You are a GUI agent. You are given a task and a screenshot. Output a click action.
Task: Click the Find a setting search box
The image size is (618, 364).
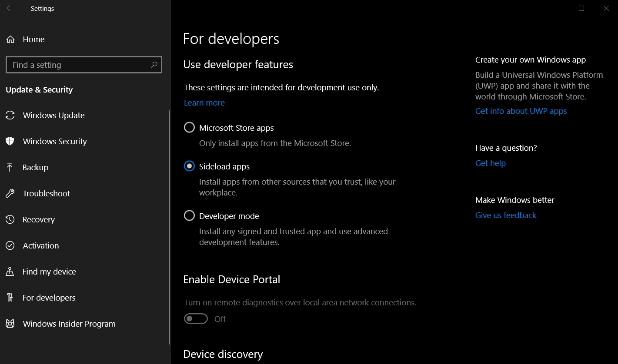pos(78,65)
